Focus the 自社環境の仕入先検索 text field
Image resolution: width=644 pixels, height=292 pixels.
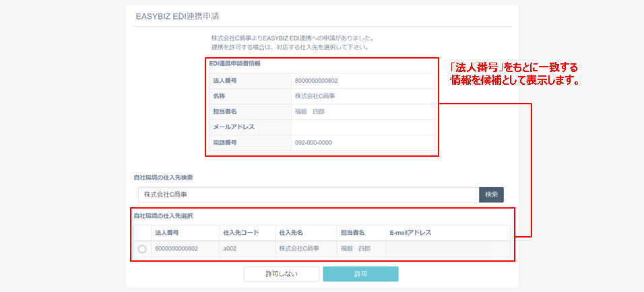[x=308, y=194]
